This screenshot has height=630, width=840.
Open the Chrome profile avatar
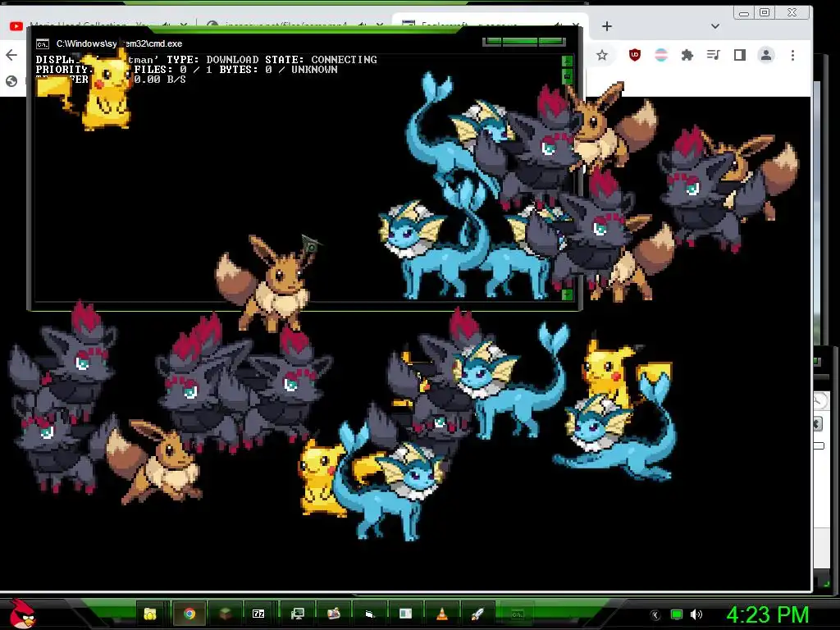(766, 55)
